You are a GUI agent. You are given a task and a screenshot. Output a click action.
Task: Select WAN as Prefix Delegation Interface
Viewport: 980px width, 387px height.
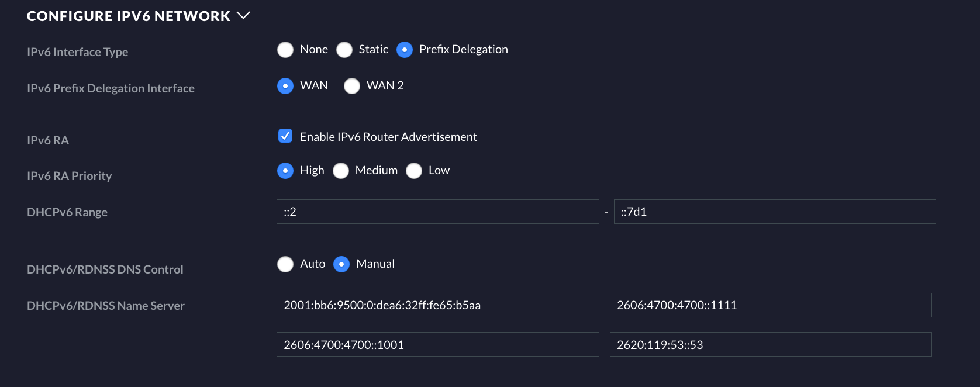(x=285, y=86)
